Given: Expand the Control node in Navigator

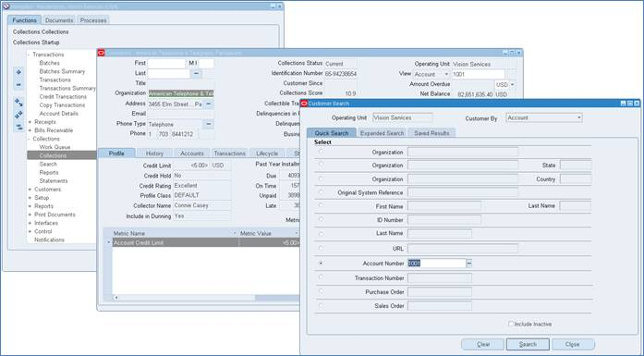Looking at the screenshot, I should pos(30,231).
